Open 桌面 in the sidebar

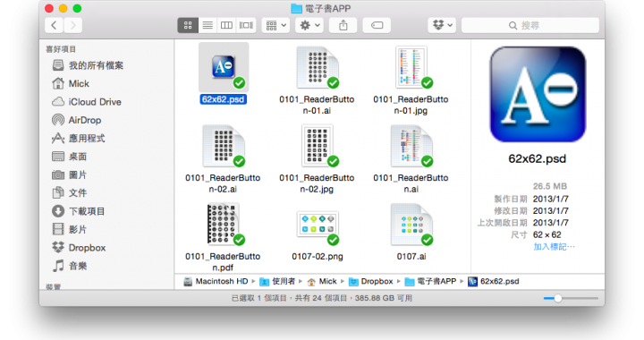(70, 157)
